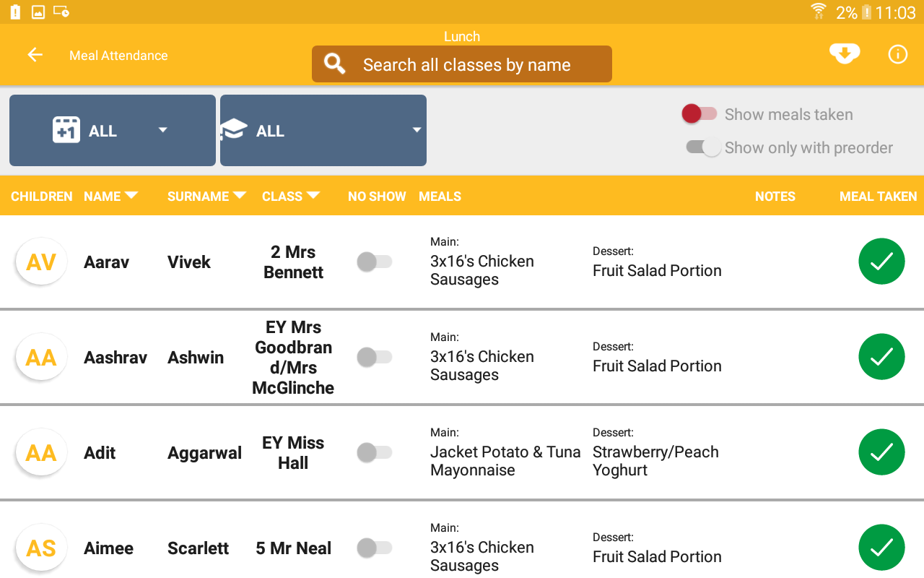
Task: Enable Show only with preorder switch
Action: point(704,147)
